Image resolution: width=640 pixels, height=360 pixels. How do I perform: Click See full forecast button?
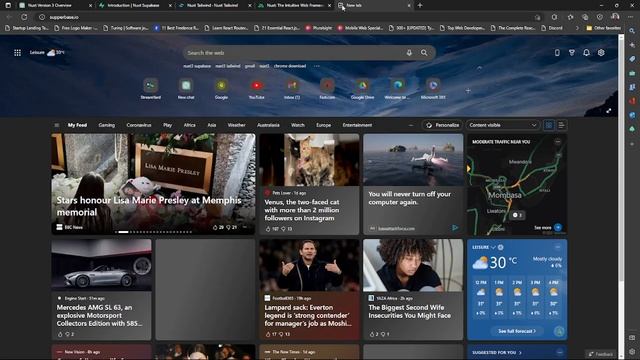(517, 331)
